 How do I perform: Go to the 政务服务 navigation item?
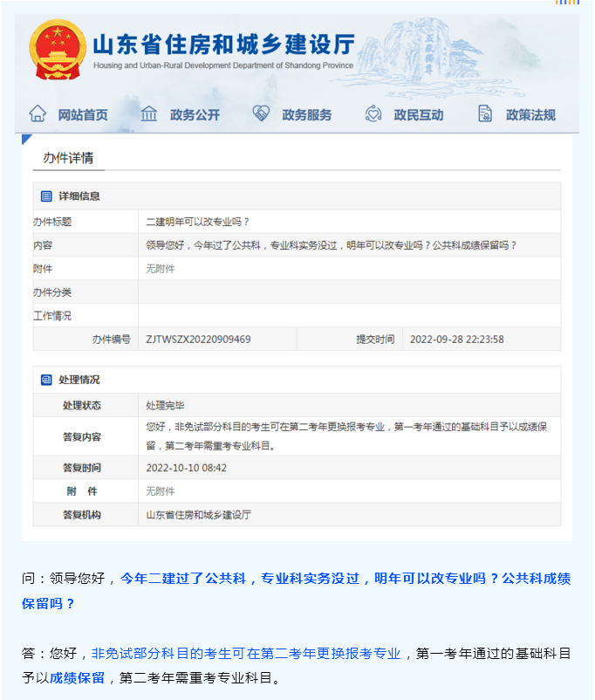306,115
